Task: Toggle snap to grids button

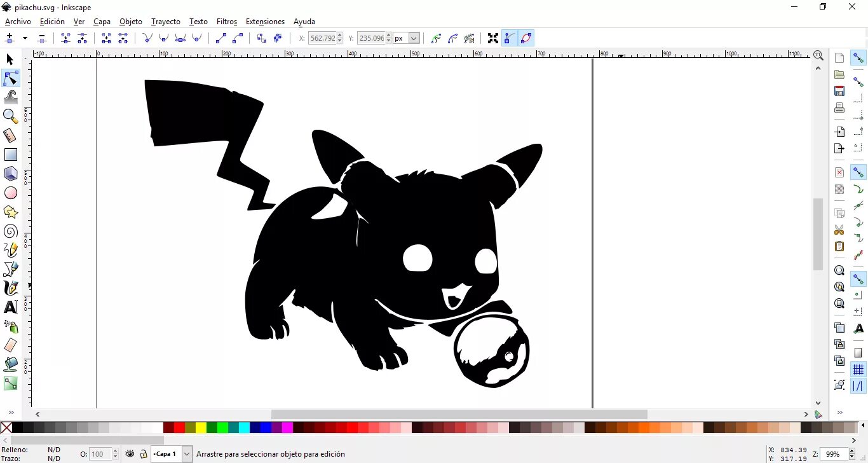Action: pyautogui.click(x=858, y=370)
